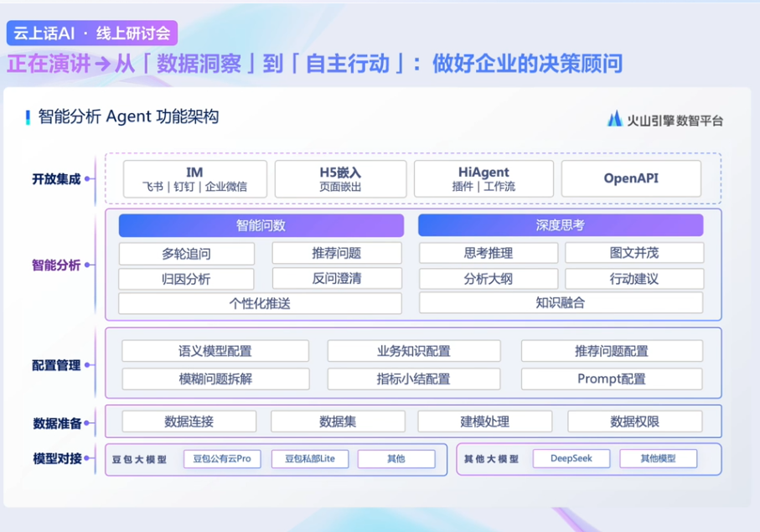The width and height of the screenshot is (760, 532).
Task: Click the 建模处理 box
Action: [x=484, y=421]
